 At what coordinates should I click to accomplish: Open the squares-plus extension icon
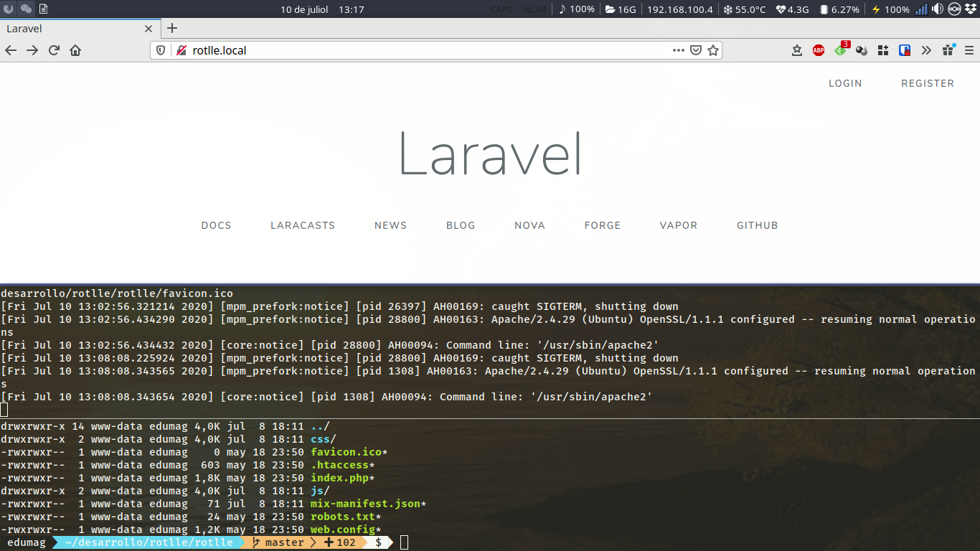click(x=883, y=50)
